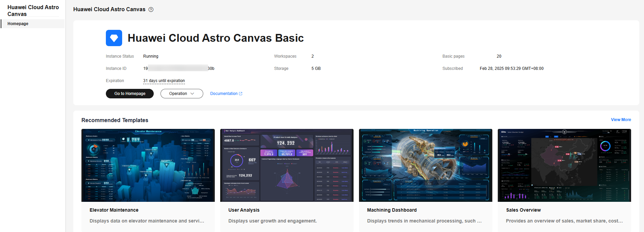This screenshot has width=644, height=232.
Task: Open the User Analysis template thumbnail
Action: (x=287, y=165)
